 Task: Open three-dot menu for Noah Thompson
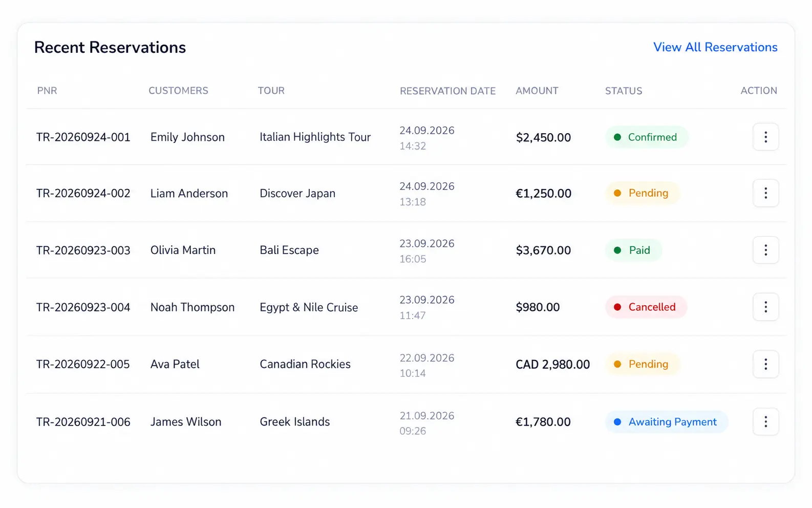(x=765, y=307)
